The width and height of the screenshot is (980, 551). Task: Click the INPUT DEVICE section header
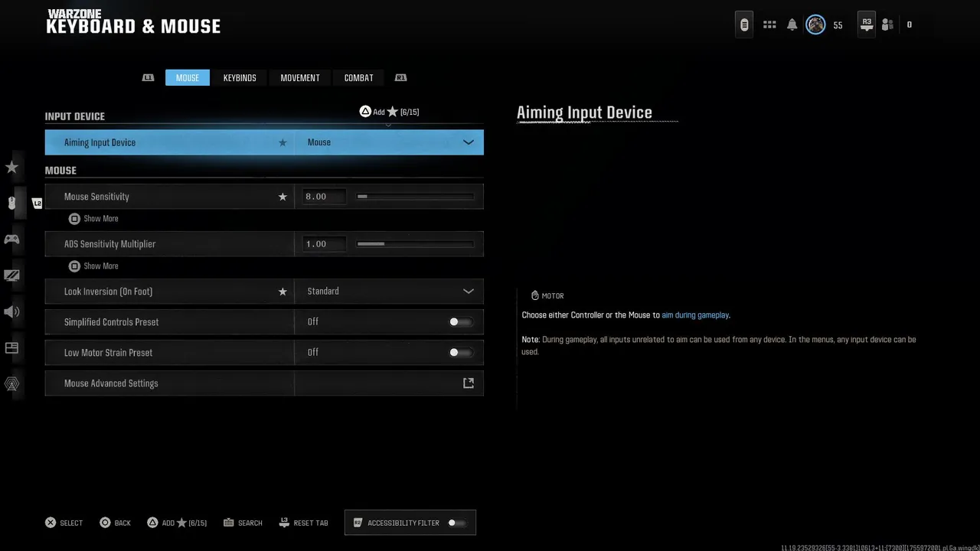(x=75, y=116)
